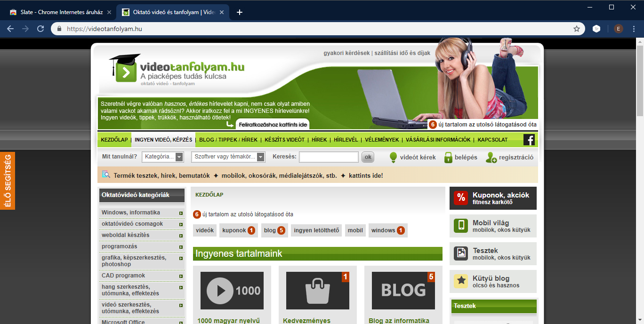
Task: Open the 'szállítási idő és díjak' link
Action: pyautogui.click(x=402, y=53)
